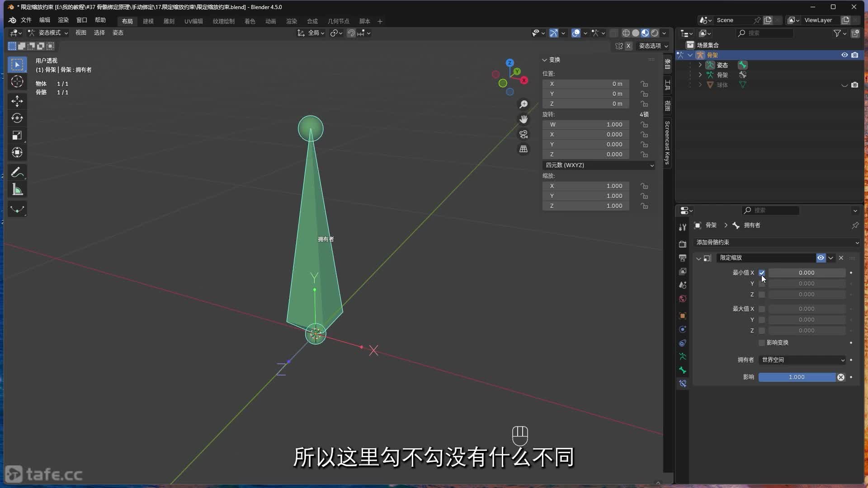Click the outliner search field
868x488 pixels.
tap(765, 33)
